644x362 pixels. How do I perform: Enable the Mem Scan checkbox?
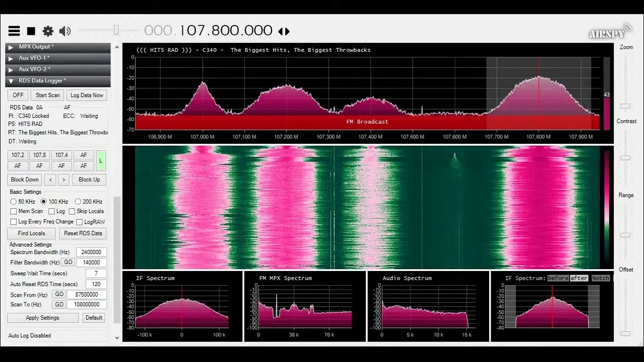[x=14, y=212]
